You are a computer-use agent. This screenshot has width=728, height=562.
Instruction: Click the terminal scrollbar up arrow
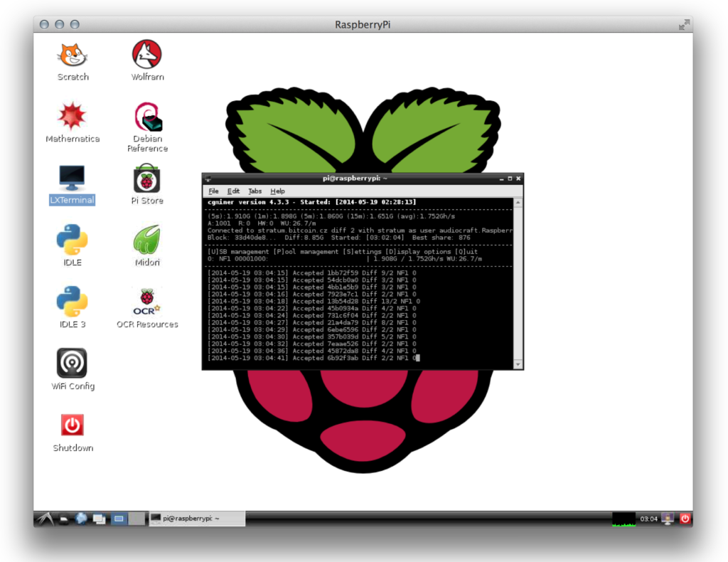518,203
